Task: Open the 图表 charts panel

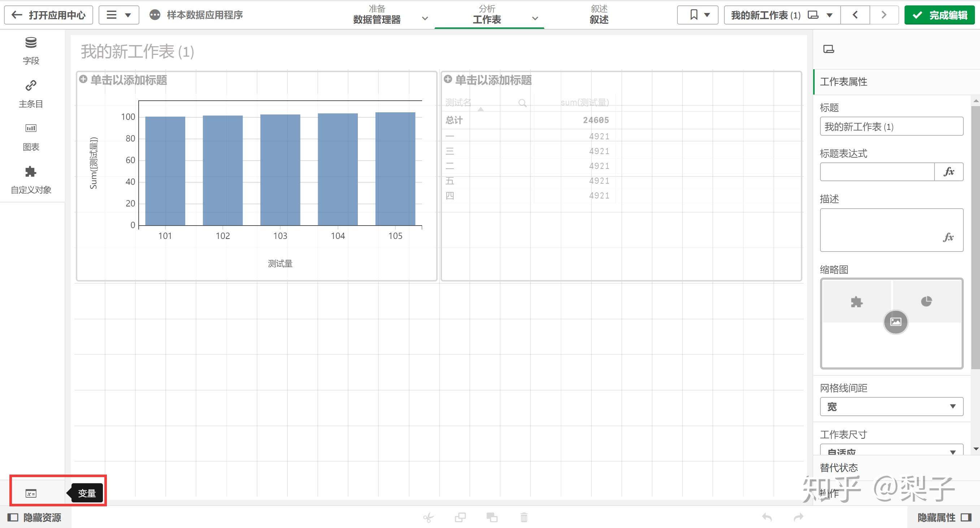Action: (31, 136)
